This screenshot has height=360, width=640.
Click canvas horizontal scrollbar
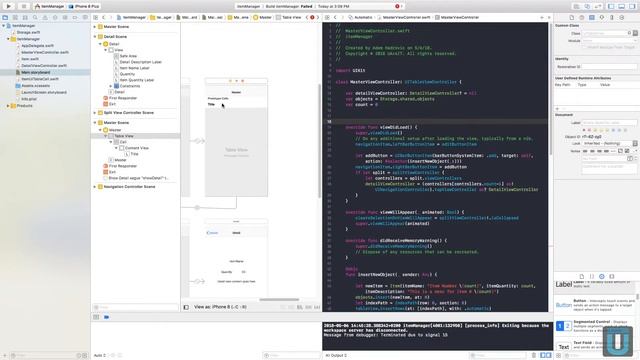point(279,300)
